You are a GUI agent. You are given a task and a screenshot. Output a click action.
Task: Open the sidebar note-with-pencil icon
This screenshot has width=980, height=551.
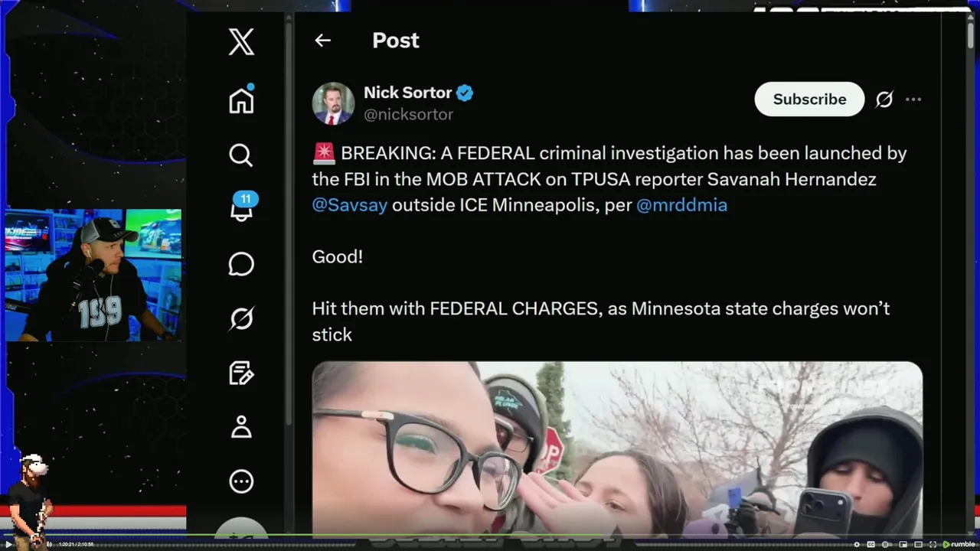(x=241, y=373)
